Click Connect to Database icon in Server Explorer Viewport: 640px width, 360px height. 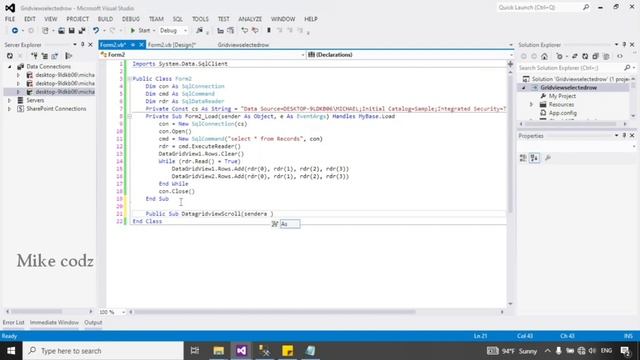(x=34, y=56)
